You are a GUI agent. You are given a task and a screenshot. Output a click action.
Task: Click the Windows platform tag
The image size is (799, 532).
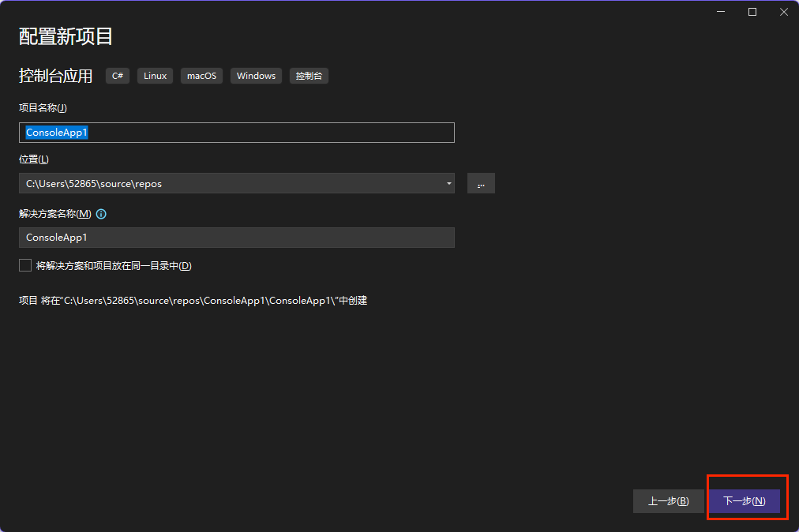coord(256,76)
